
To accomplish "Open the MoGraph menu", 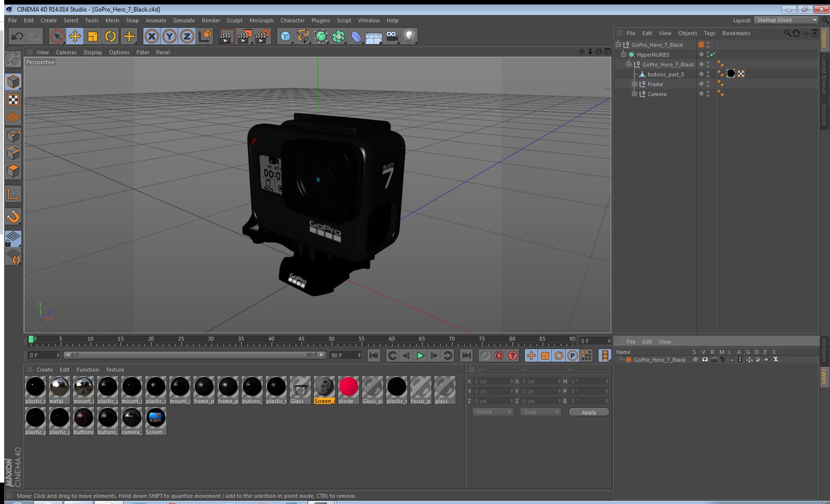I will [x=261, y=21].
